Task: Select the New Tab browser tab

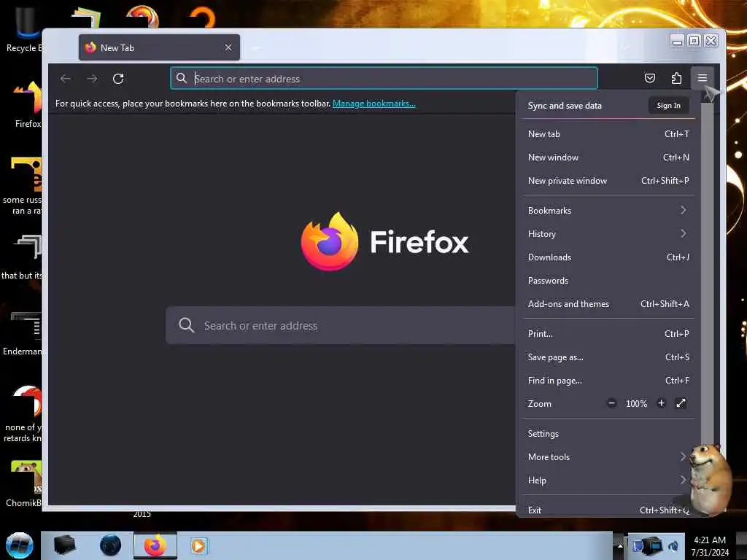Action: pyautogui.click(x=159, y=47)
